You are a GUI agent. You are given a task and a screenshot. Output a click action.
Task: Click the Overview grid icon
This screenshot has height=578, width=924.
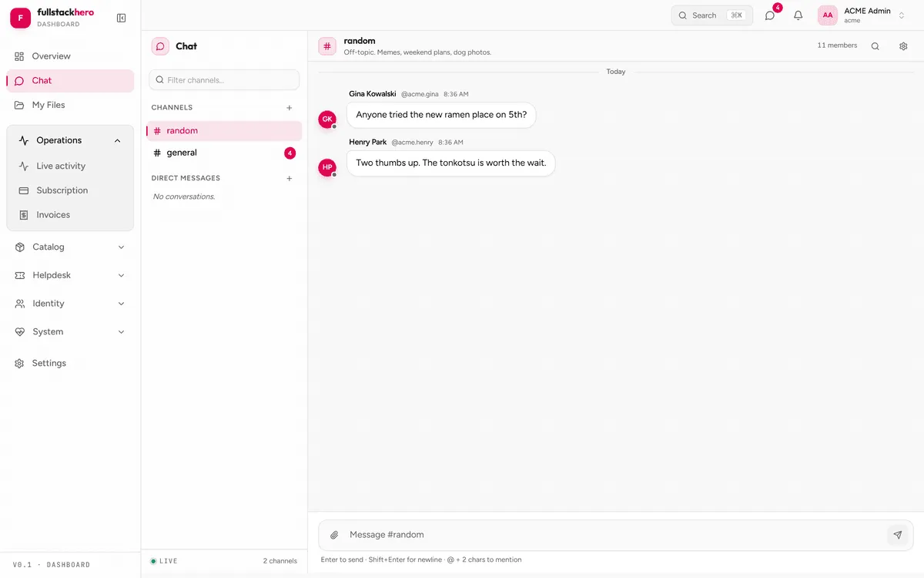tap(19, 56)
